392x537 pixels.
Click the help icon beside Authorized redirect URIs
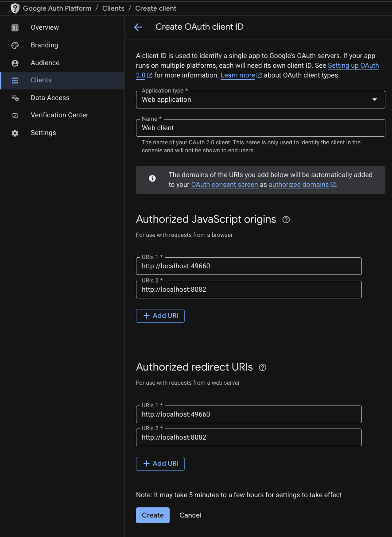pyautogui.click(x=262, y=367)
